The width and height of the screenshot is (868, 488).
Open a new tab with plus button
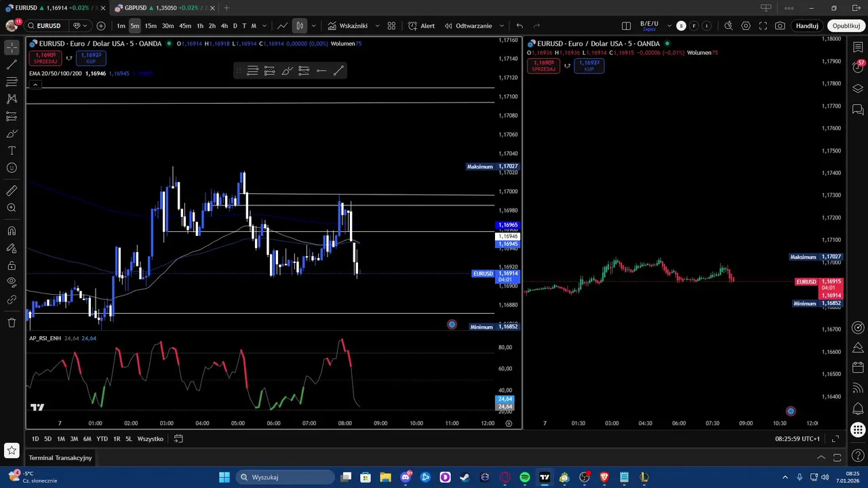click(226, 7)
